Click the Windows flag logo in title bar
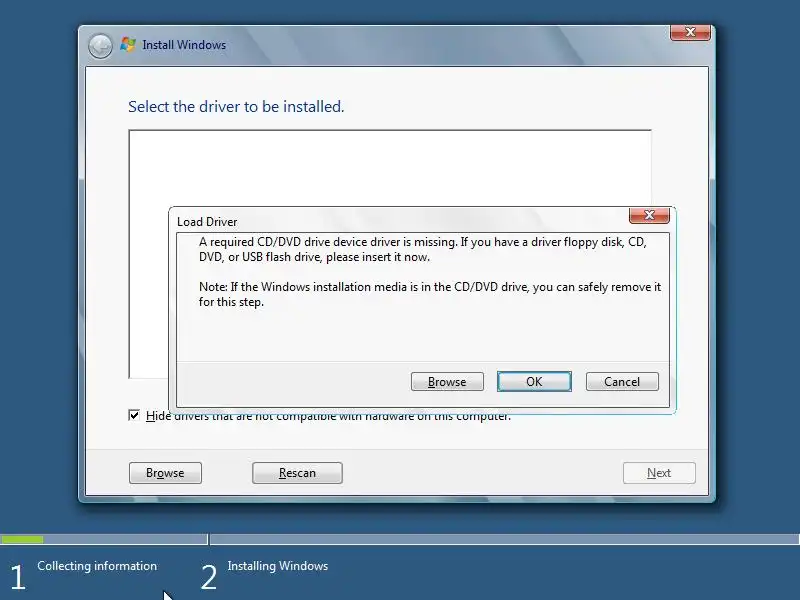The height and width of the screenshot is (600, 800). [128, 44]
